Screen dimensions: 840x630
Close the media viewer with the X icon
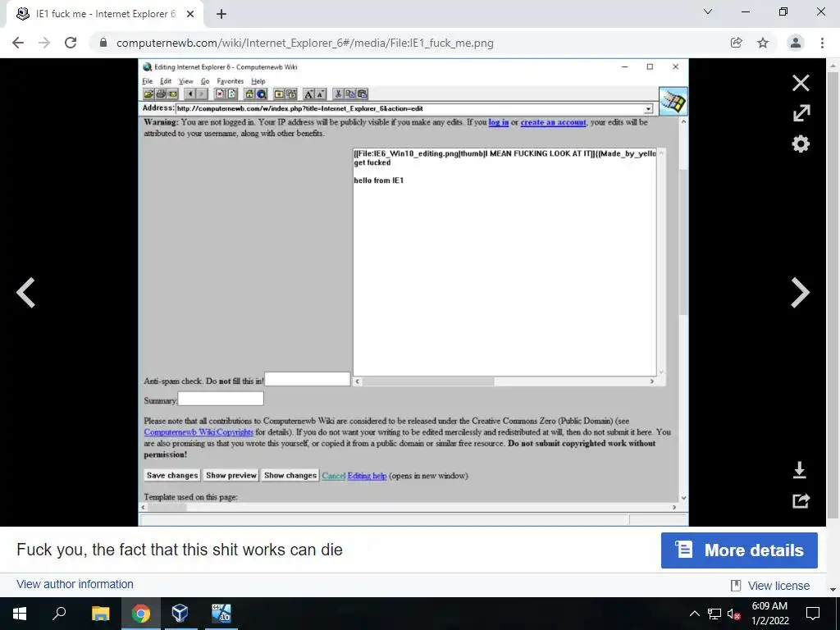coord(801,83)
